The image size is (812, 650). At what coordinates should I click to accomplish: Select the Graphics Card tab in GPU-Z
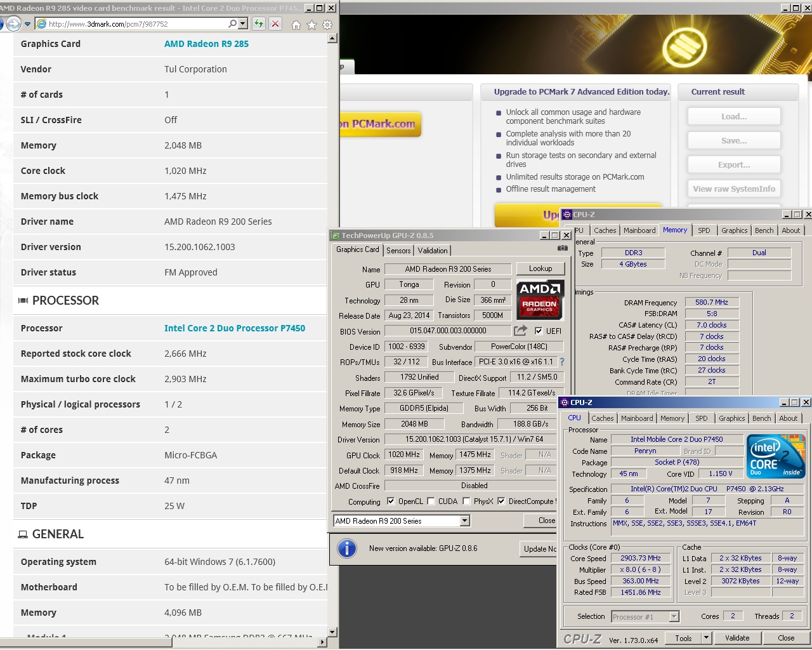pyautogui.click(x=358, y=249)
